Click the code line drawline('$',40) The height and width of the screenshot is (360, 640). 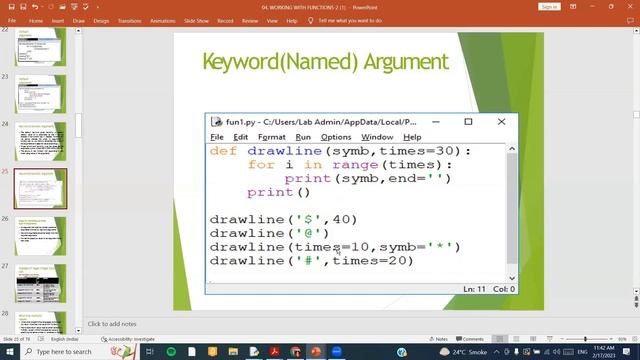click(x=283, y=220)
